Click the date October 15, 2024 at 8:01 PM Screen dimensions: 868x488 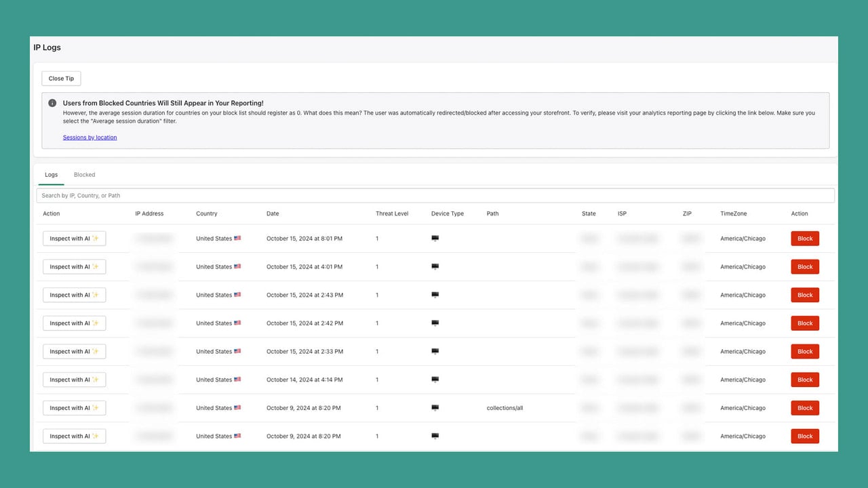coord(304,239)
